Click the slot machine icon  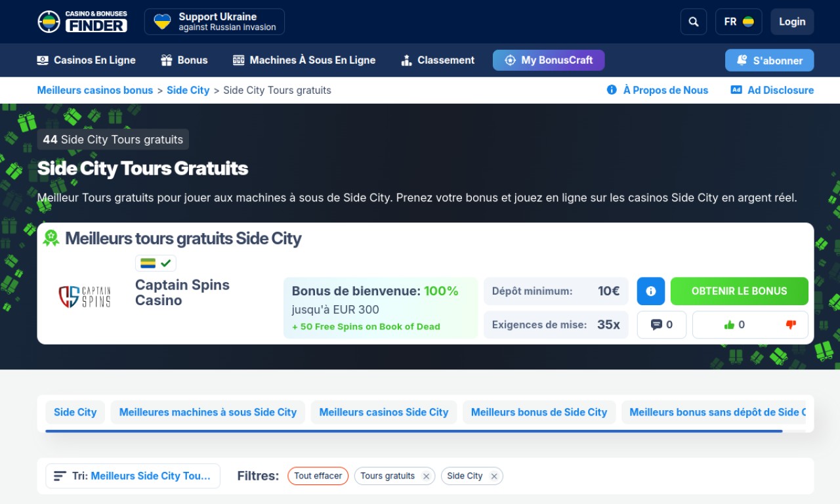tap(238, 60)
